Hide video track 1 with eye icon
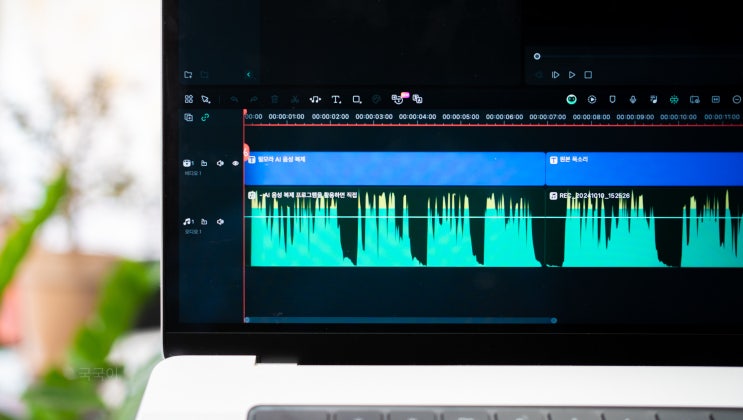The width and height of the screenshot is (743, 420). (x=236, y=163)
